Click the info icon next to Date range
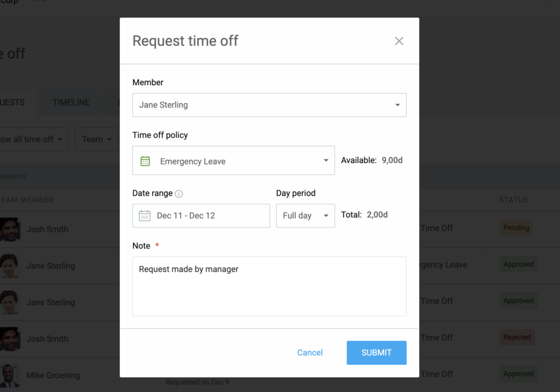The width and height of the screenshot is (560, 392). pyautogui.click(x=179, y=194)
